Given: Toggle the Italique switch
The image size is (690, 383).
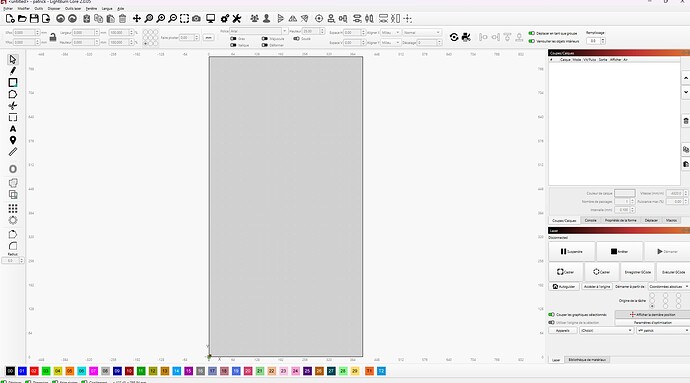Looking at the screenshot, I should pos(233,45).
